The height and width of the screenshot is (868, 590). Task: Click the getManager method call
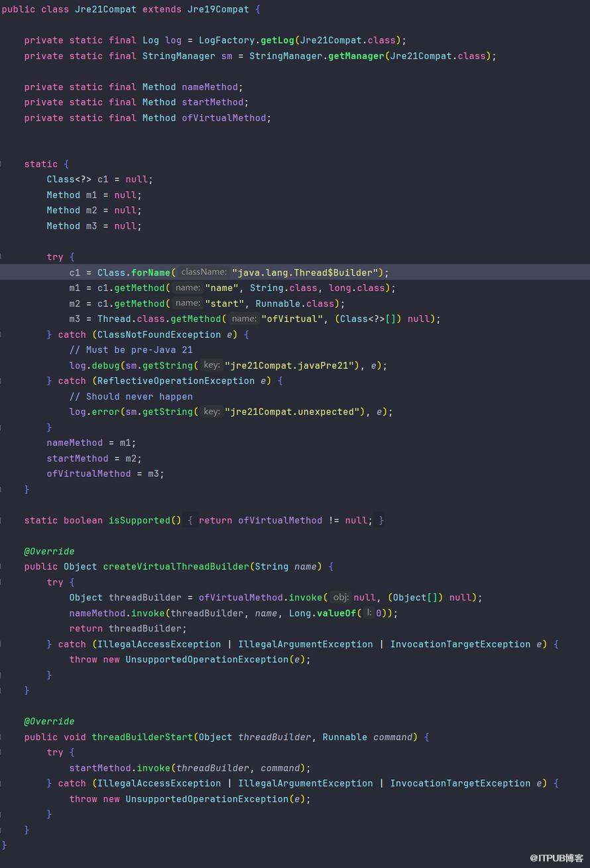[356, 56]
